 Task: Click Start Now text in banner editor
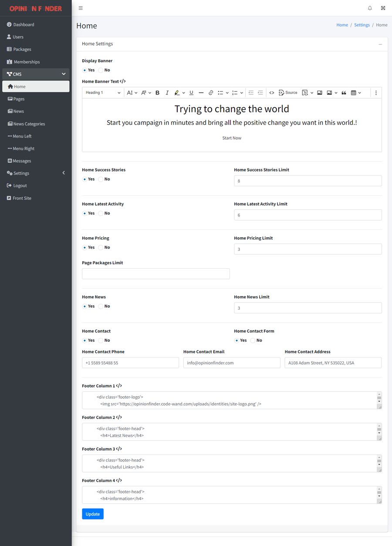pyautogui.click(x=232, y=138)
